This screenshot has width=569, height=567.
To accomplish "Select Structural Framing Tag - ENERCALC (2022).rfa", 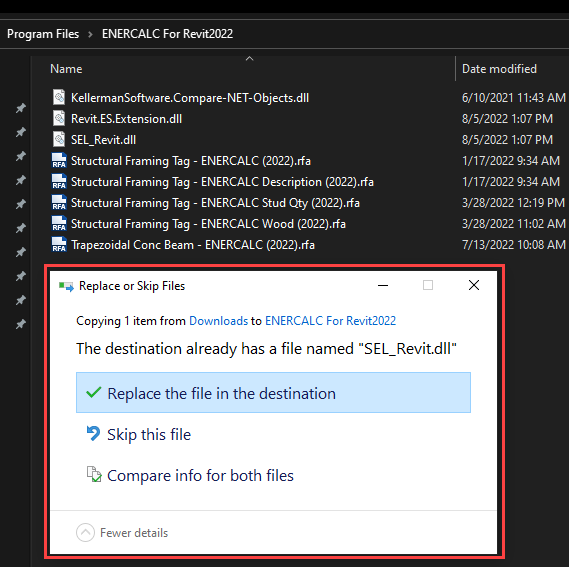I will [x=191, y=161].
